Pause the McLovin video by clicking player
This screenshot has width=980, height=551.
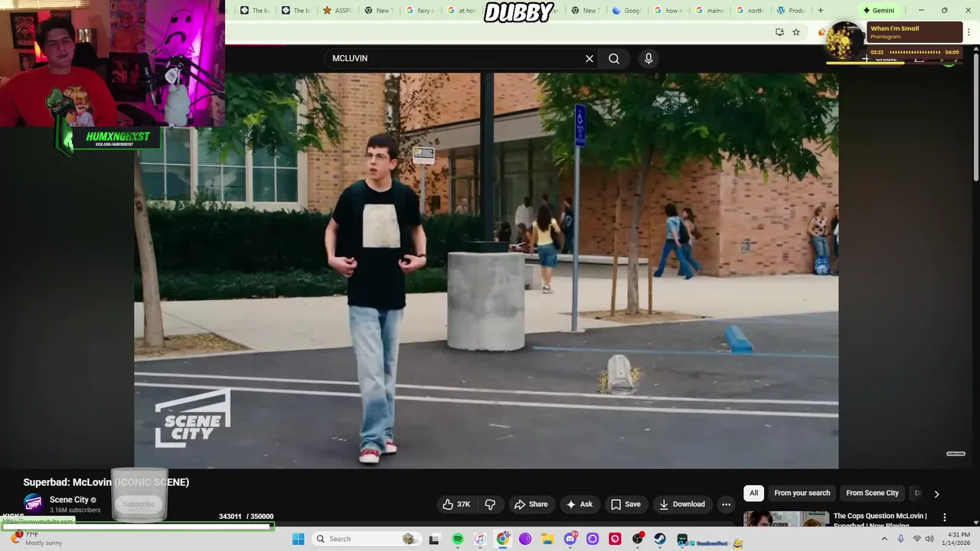tap(486, 270)
